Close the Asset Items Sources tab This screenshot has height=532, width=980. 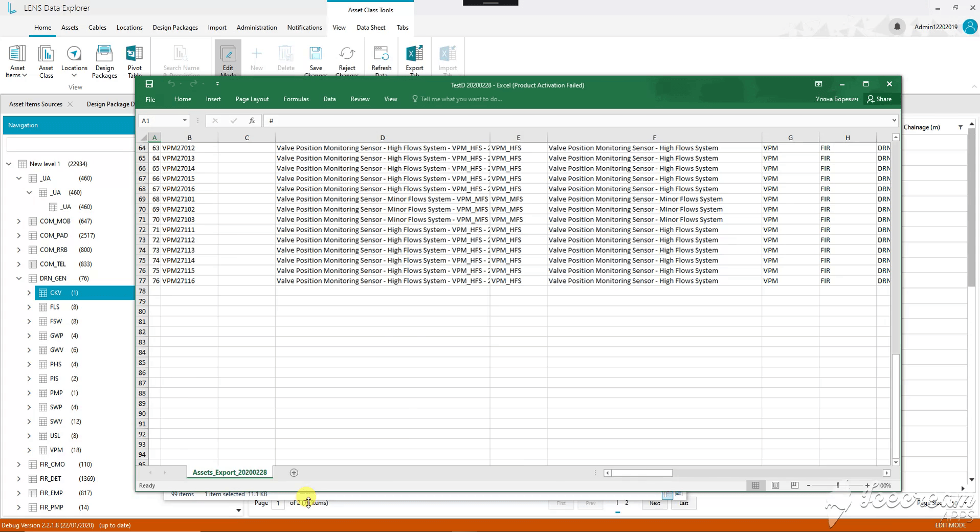(70, 104)
